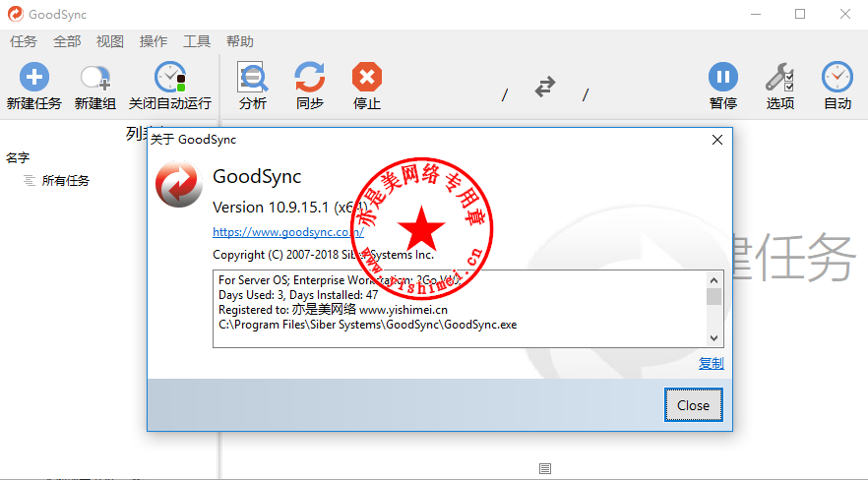The width and height of the screenshot is (868, 480).
Task: Click the 'Registered to' line in info box
Action: point(333,310)
